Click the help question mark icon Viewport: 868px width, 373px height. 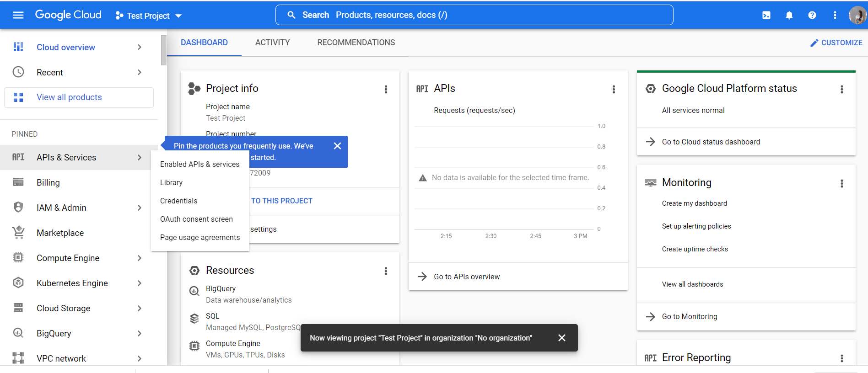pyautogui.click(x=812, y=15)
